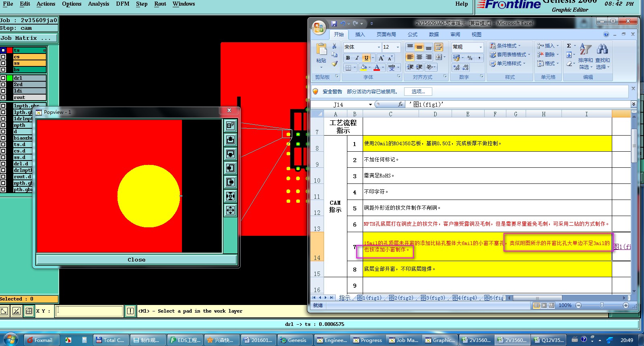Open Foxmail from the Windows taskbar
The image size is (644, 346).
click(x=41, y=340)
